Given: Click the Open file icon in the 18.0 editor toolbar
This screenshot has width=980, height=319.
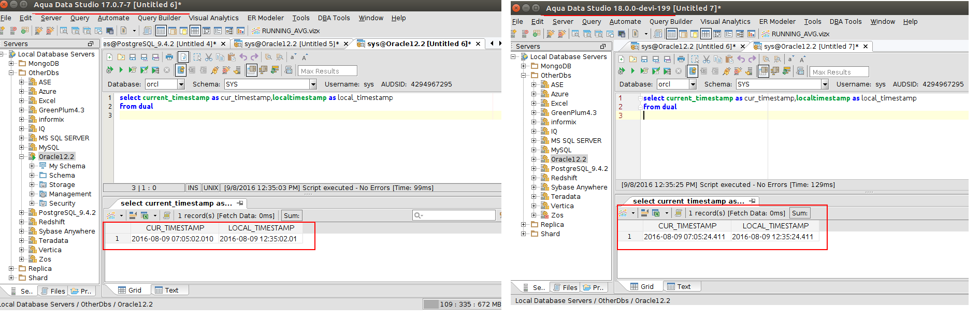Looking at the screenshot, I should tap(633, 59).
